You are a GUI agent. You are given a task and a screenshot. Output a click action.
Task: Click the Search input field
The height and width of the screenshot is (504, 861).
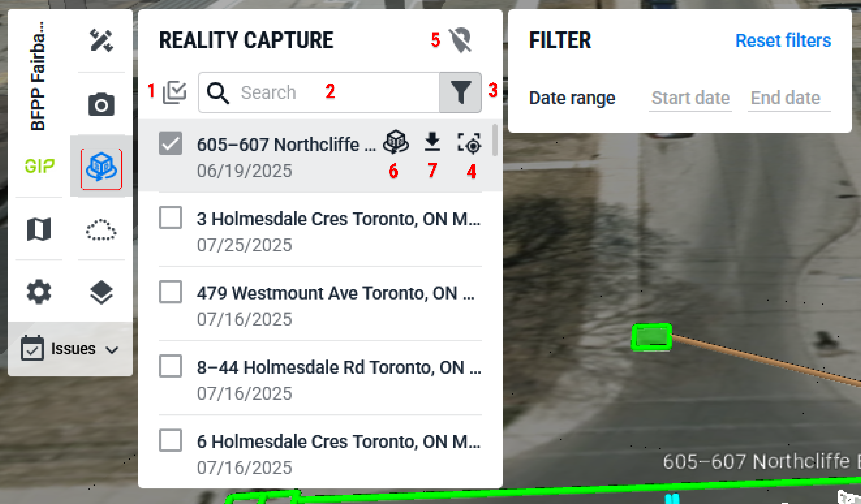point(318,92)
